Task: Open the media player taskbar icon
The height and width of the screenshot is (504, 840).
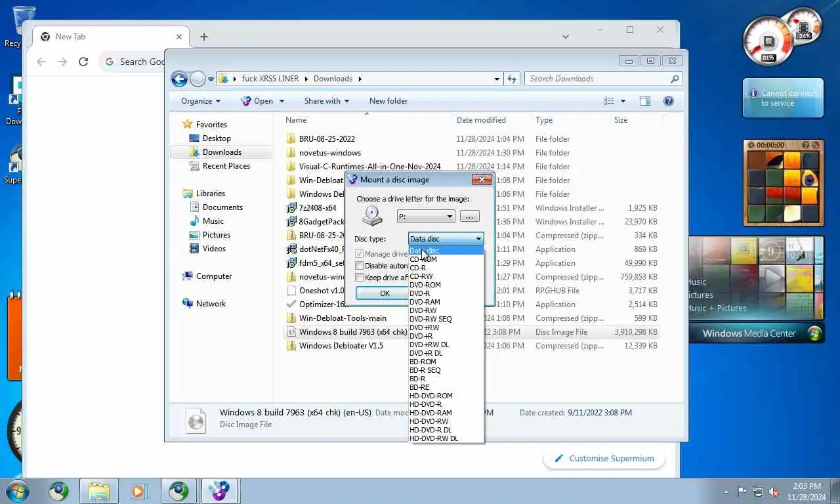Action: pos(138,491)
